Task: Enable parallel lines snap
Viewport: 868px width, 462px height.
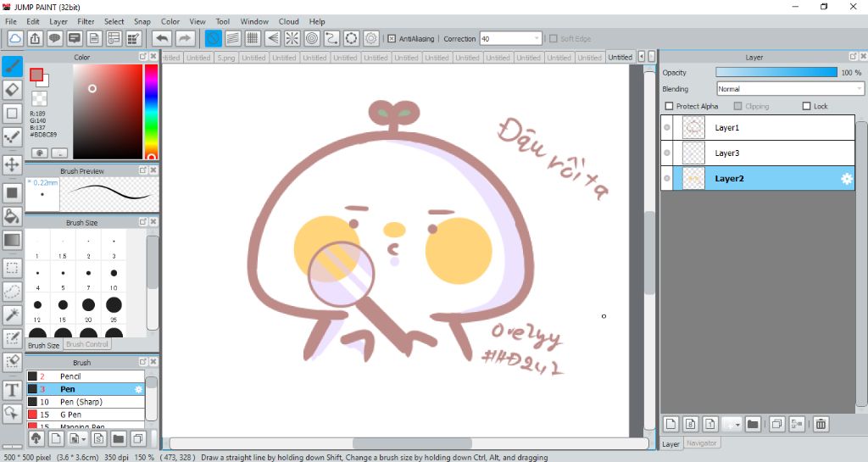Action: [233, 39]
